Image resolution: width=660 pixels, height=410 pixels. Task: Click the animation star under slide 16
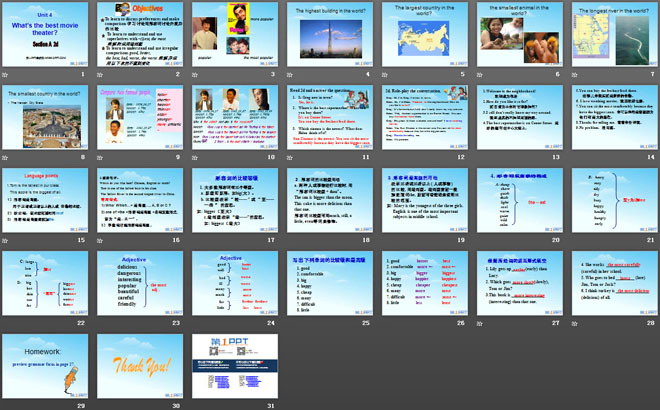click(x=100, y=240)
